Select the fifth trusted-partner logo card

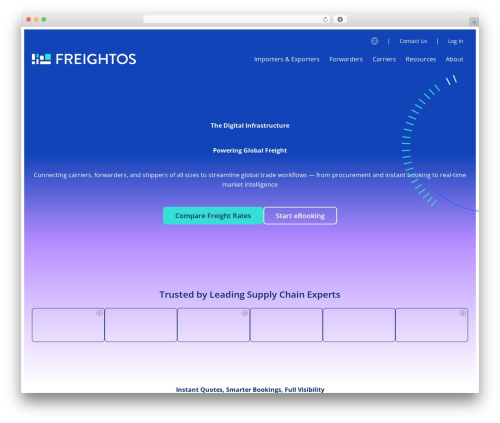point(359,325)
